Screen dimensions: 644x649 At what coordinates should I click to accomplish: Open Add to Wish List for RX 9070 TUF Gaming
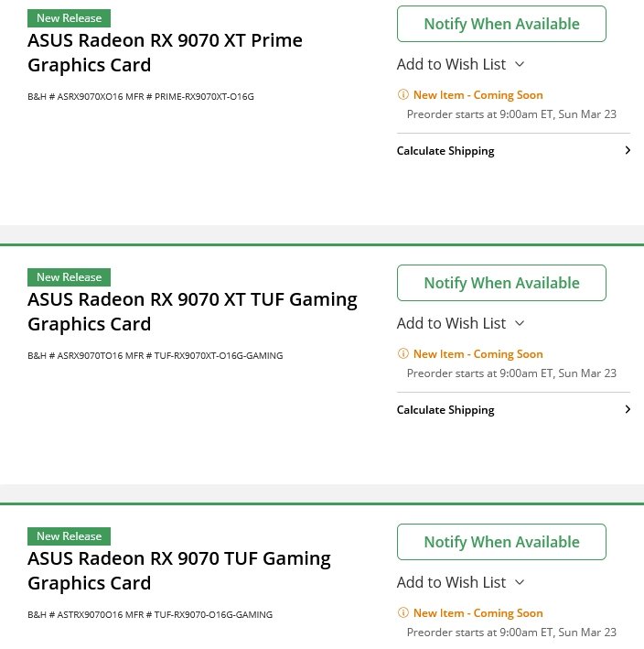point(460,582)
